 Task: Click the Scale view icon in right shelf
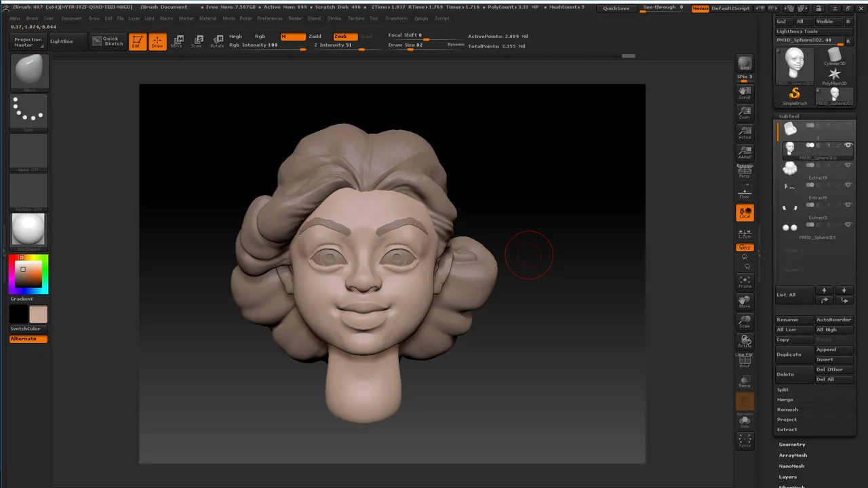tap(745, 321)
